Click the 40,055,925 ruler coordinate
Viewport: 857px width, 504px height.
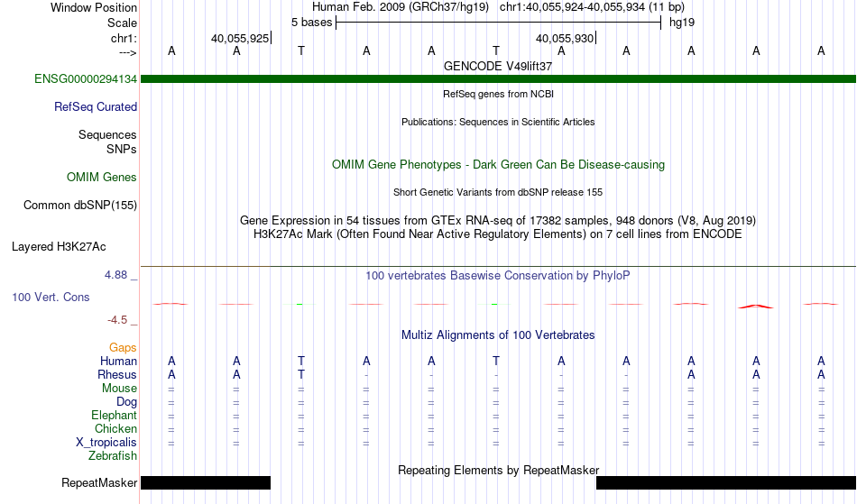tap(240, 38)
